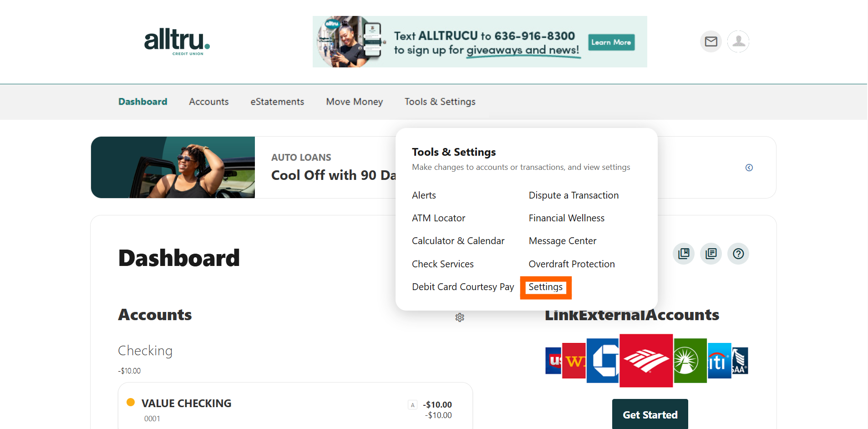The width and height of the screenshot is (868, 429).
Task: Select the Chase bank logo
Action: [x=603, y=360]
